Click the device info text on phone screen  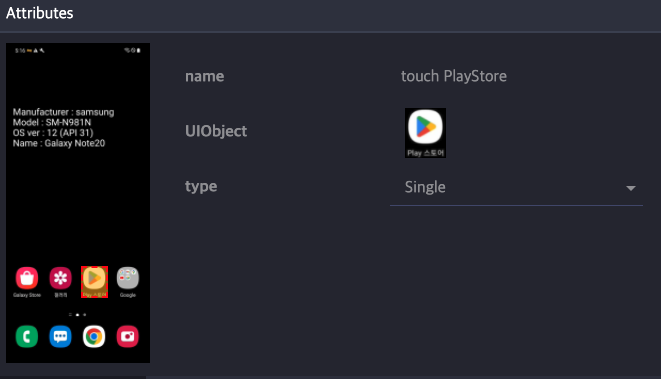click(63, 127)
